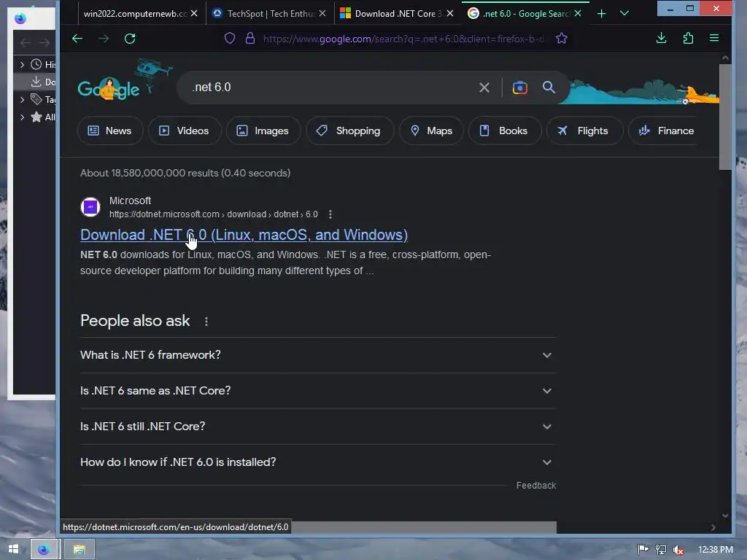The width and height of the screenshot is (747, 560).
Task: Close the Download .NET Core tab
Action: [x=449, y=14]
